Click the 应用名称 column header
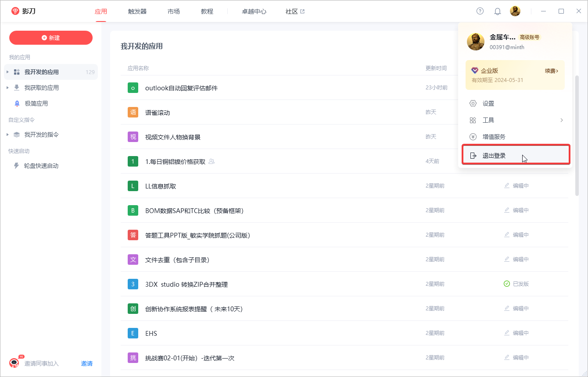 pyautogui.click(x=138, y=68)
